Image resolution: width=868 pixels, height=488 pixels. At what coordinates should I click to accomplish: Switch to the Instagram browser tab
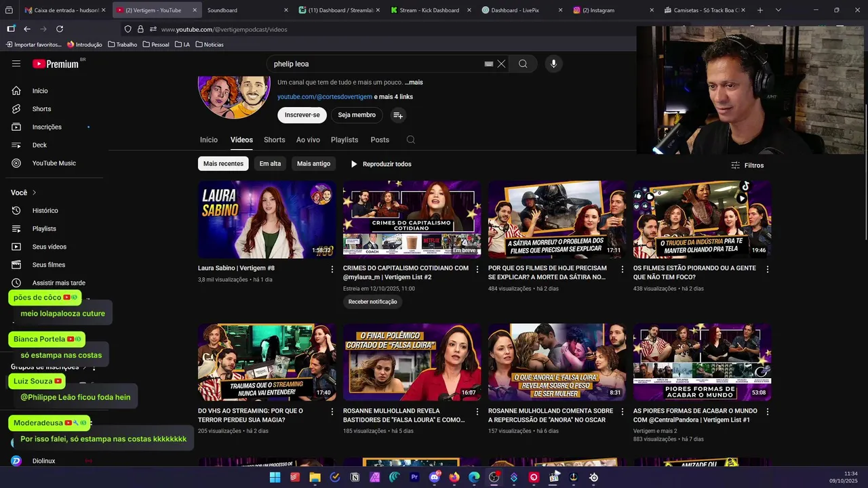coord(614,10)
